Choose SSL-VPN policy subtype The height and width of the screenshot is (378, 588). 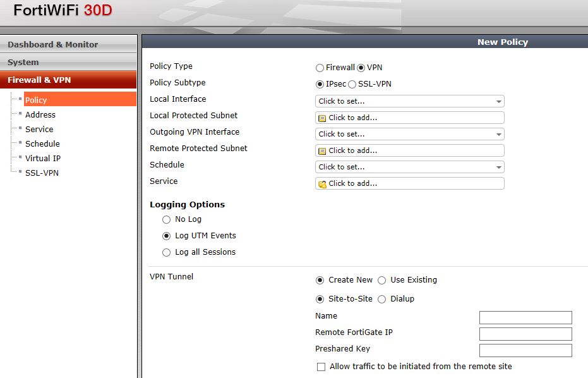tap(352, 85)
